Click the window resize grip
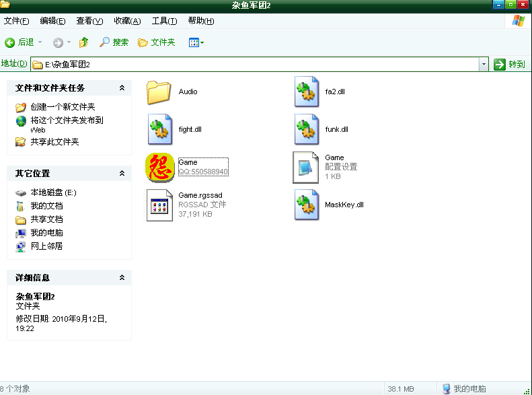The height and width of the screenshot is (395, 532). click(x=527, y=391)
